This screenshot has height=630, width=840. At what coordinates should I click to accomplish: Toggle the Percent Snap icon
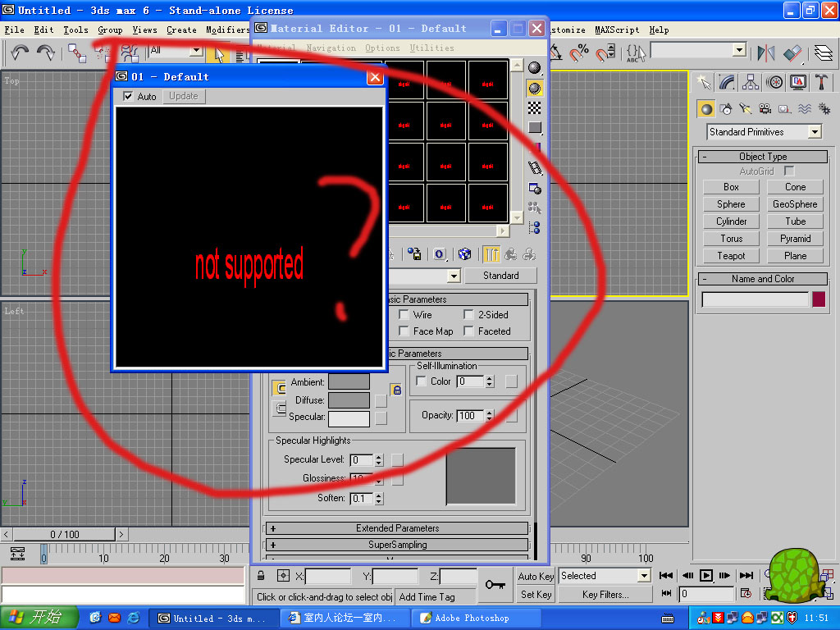[578, 53]
